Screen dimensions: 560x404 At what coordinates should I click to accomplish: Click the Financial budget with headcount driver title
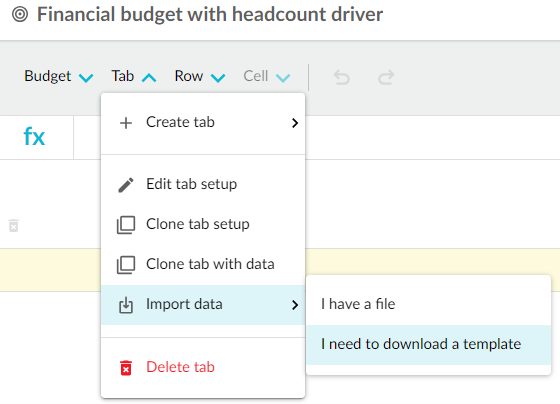coord(210,15)
